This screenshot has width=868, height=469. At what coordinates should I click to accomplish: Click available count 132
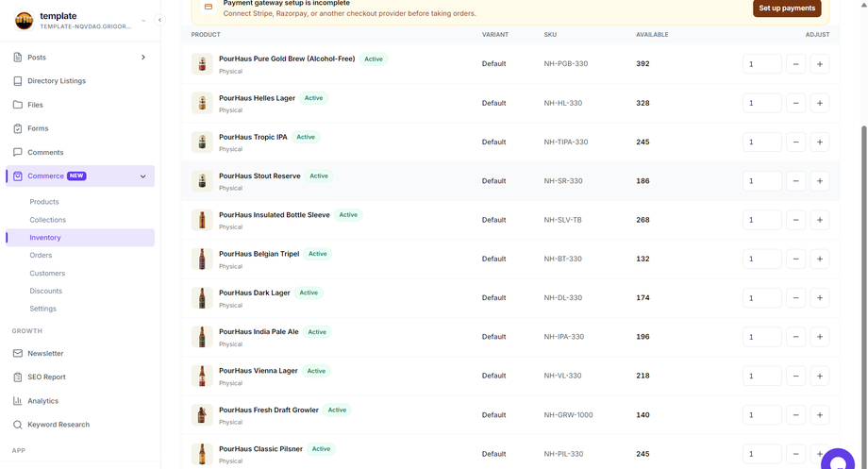click(x=643, y=259)
